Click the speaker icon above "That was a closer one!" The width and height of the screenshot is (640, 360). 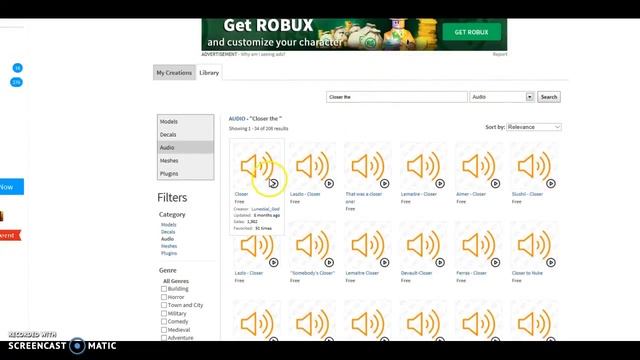(368, 166)
